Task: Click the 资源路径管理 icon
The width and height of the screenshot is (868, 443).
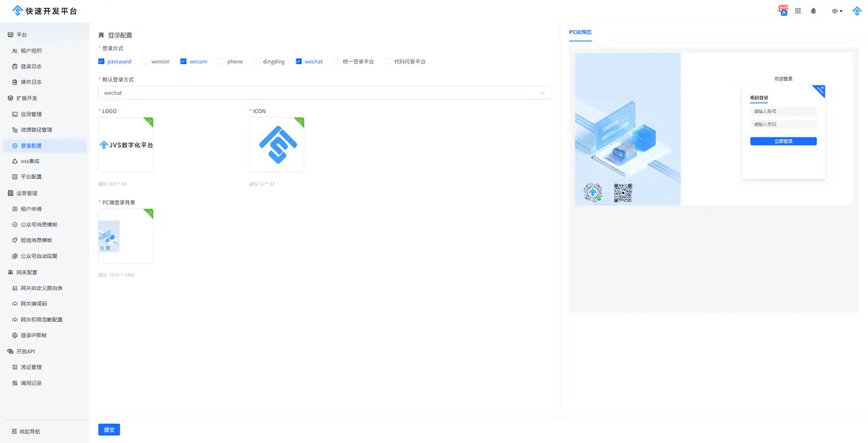Action: (x=15, y=130)
